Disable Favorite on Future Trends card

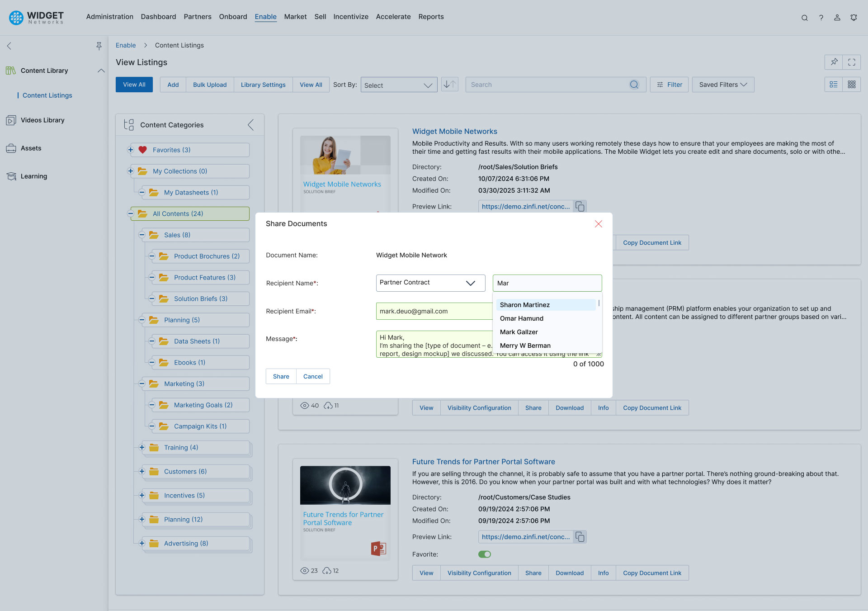pos(484,554)
